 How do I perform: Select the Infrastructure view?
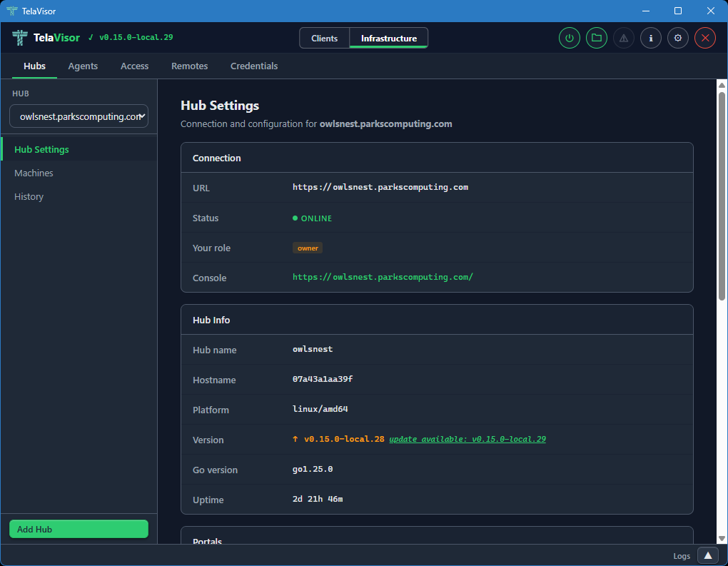pos(388,38)
